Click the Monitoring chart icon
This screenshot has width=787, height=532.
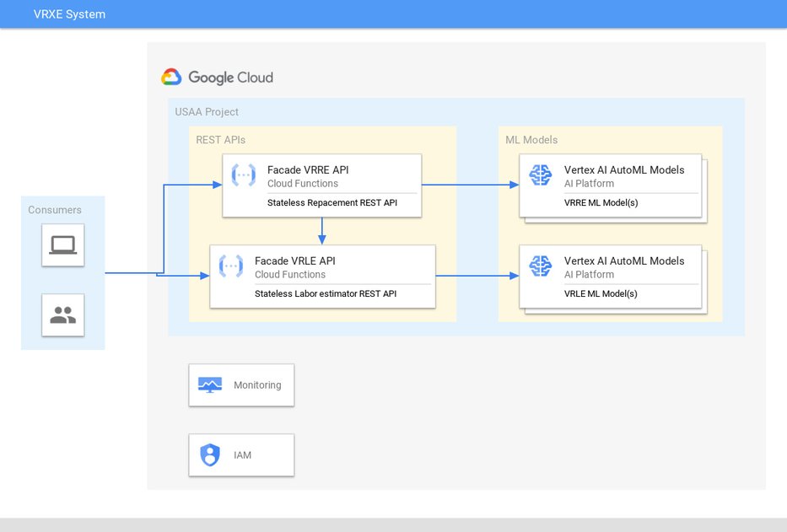point(210,385)
